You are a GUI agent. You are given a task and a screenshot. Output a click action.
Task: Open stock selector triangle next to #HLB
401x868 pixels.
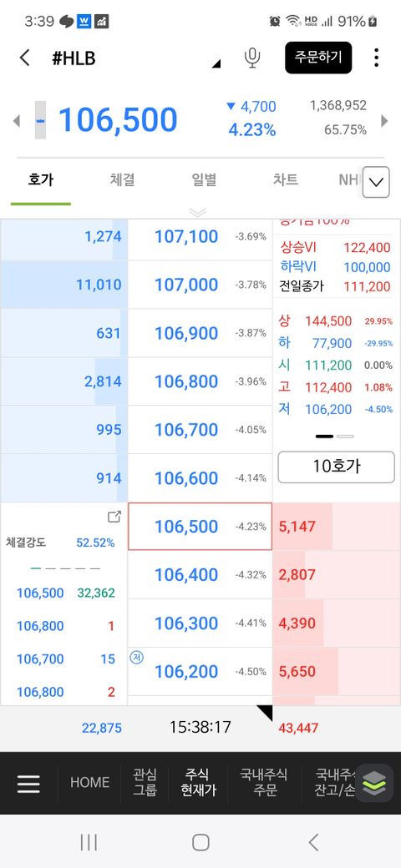point(216,63)
